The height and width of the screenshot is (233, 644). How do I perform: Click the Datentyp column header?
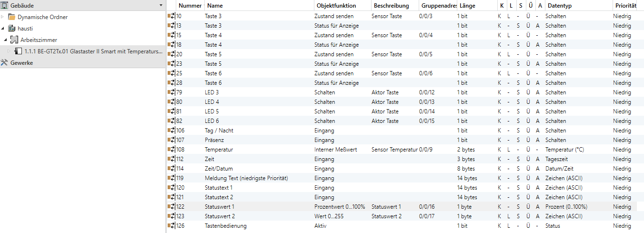point(559,6)
